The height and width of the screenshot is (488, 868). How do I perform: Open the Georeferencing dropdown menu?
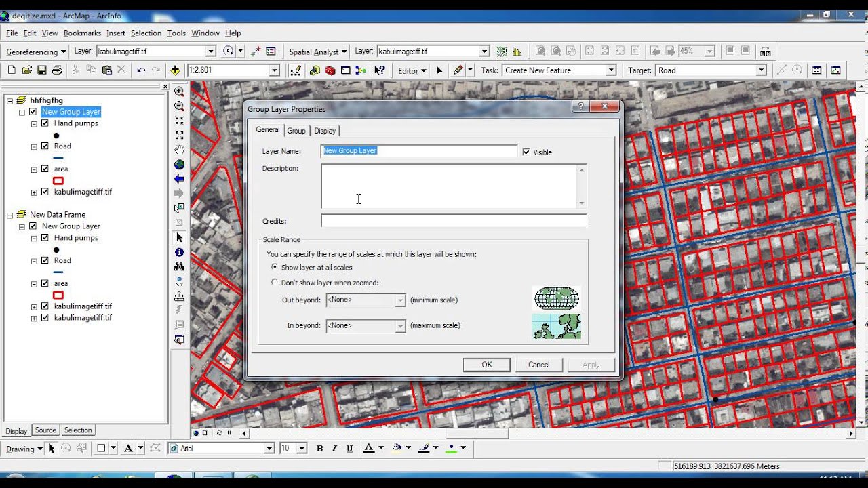pos(36,52)
